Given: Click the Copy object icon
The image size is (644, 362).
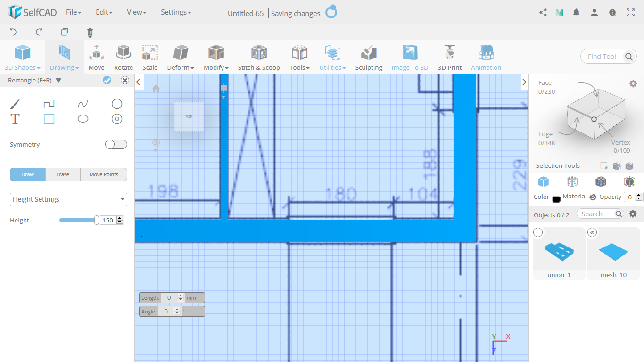Looking at the screenshot, I should 65,32.
